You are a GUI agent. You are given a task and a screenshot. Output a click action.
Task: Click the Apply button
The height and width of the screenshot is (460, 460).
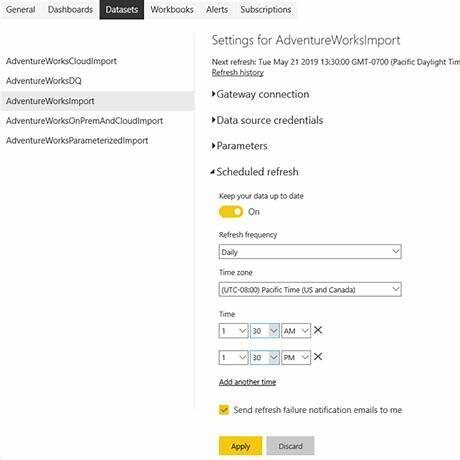click(x=241, y=446)
